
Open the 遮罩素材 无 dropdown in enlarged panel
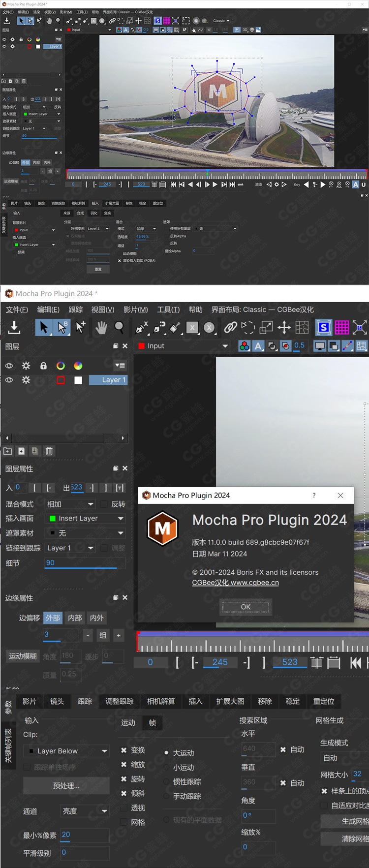pyautogui.click(x=85, y=533)
